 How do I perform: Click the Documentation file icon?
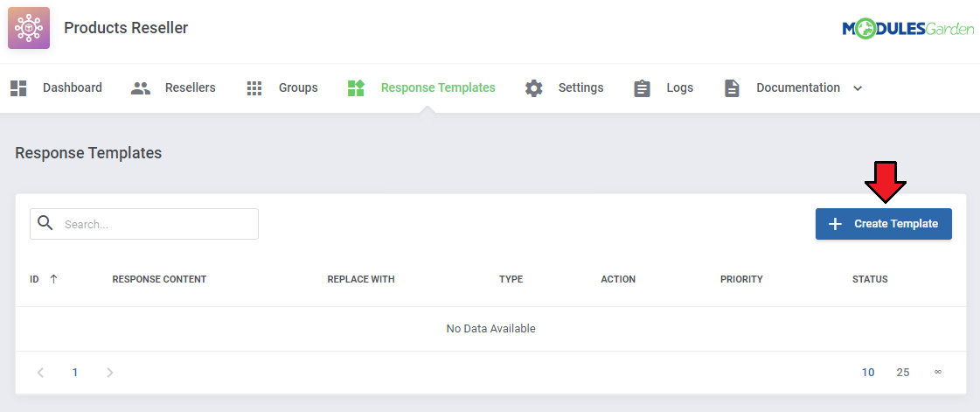click(732, 88)
